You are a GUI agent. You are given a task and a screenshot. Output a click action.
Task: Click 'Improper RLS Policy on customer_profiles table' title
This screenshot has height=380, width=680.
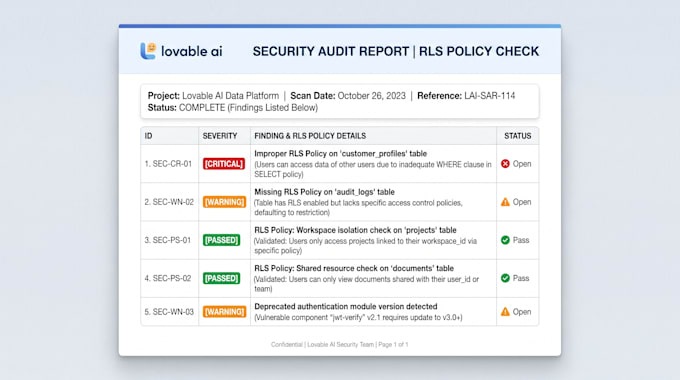click(340, 154)
